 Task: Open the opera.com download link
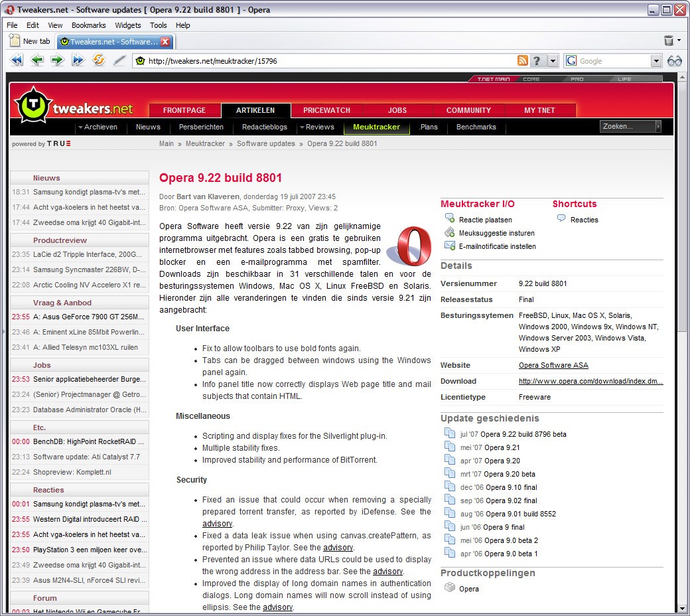pos(590,381)
